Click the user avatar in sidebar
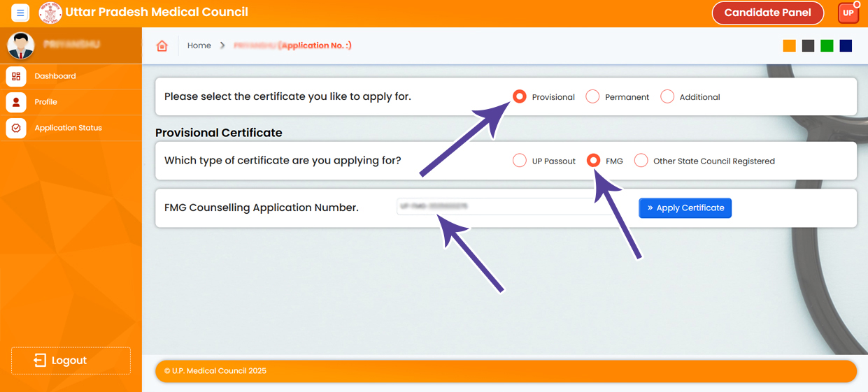 21,45
